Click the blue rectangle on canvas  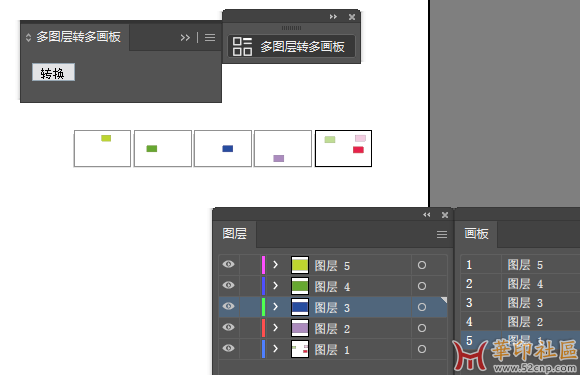point(227,149)
